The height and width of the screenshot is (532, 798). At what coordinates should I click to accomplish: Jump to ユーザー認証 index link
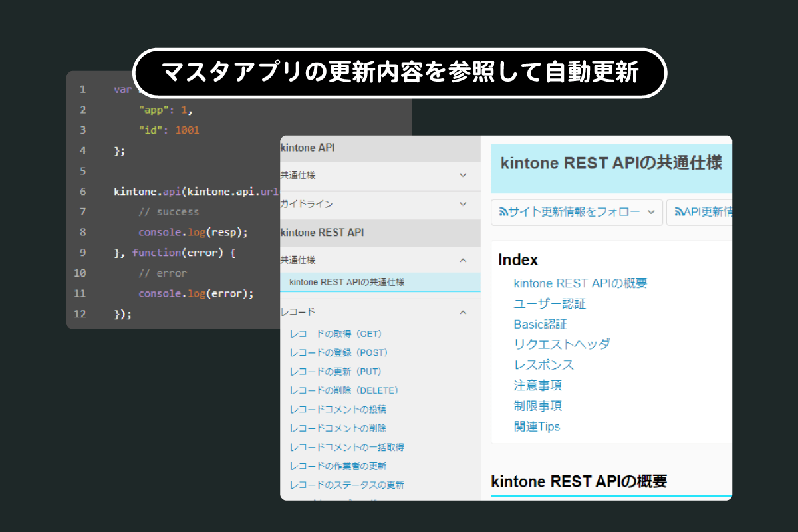pyautogui.click(x=550, y=304)
